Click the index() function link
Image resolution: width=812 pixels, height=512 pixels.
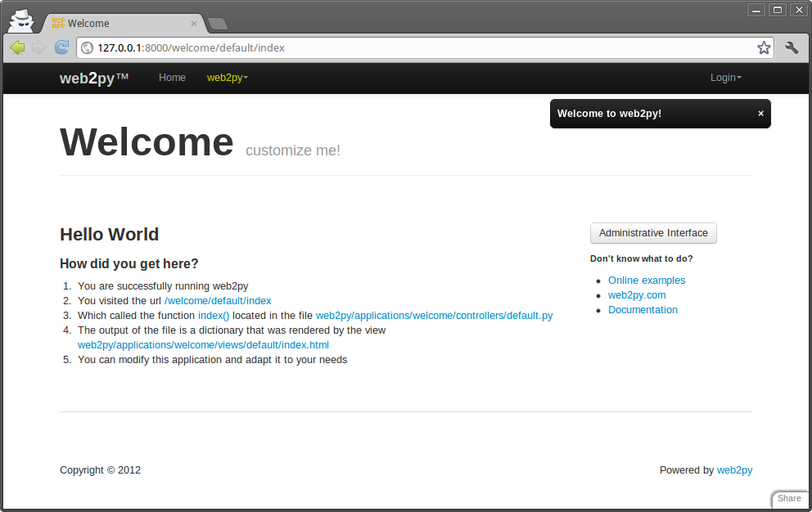[214, 315]
